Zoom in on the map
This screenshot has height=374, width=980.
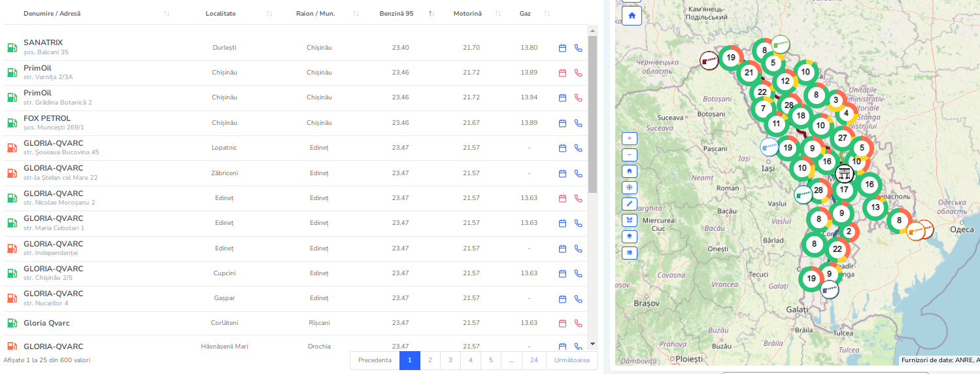pos(630,139)
